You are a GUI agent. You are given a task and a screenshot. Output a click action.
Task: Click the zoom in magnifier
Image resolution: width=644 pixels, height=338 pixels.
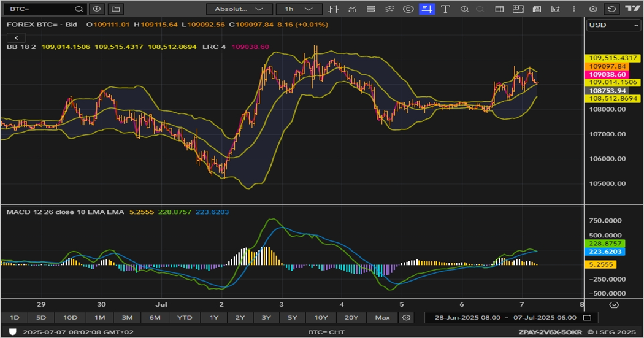coord(464,9)
